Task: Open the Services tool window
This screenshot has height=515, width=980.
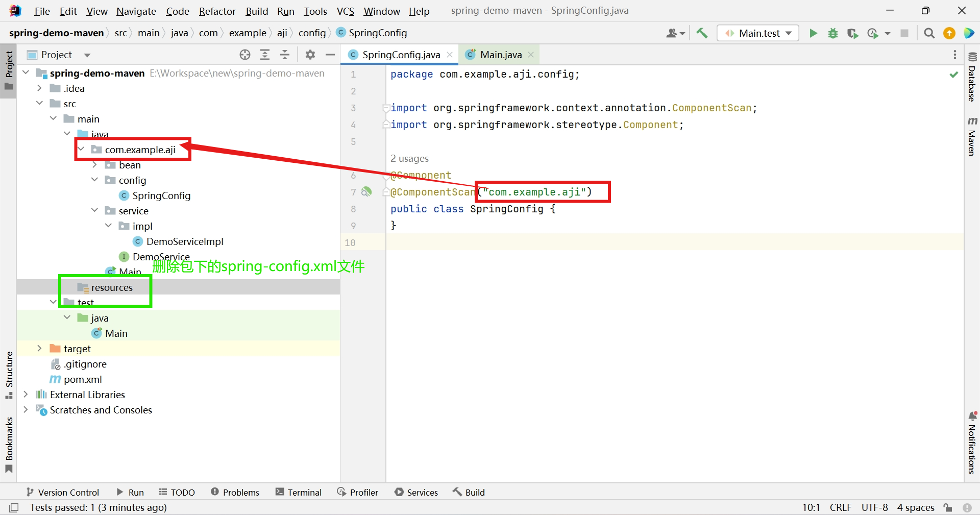Action: (x=416, y=492)
